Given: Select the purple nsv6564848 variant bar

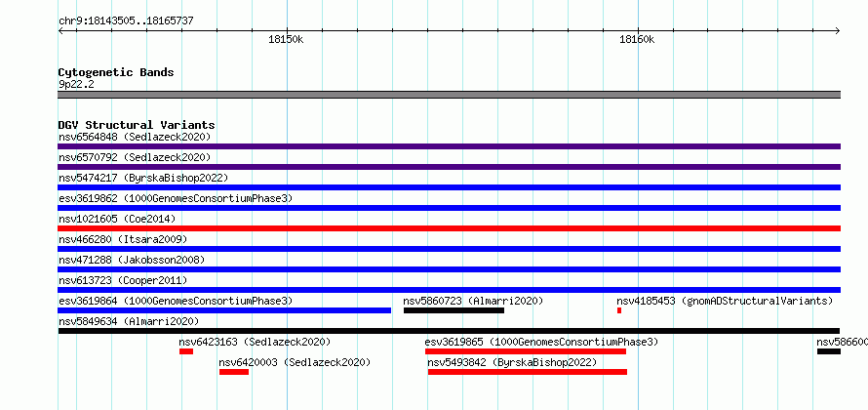Looking at the screenshot, I should (x=449, y=146).
